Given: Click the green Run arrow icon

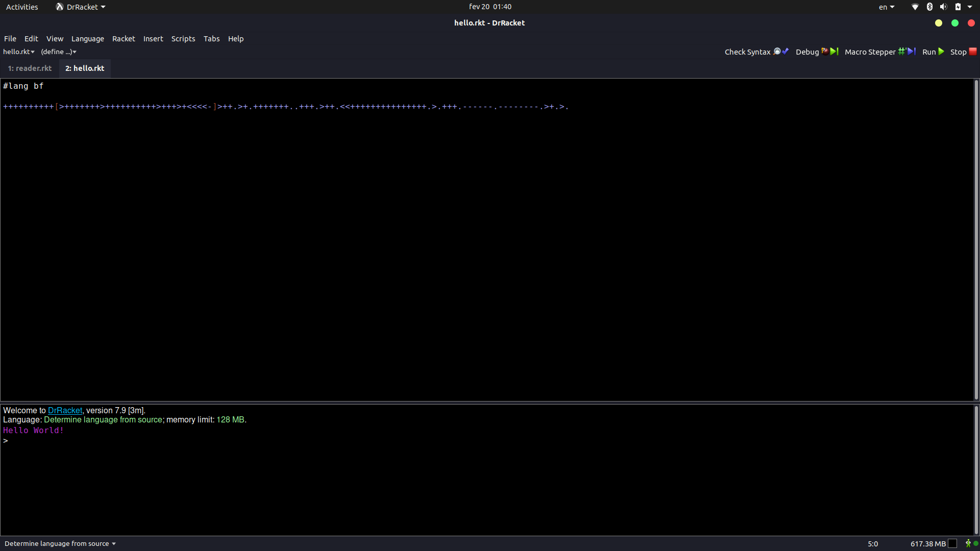Looking at the screenshot, I should tap(941, 52).
